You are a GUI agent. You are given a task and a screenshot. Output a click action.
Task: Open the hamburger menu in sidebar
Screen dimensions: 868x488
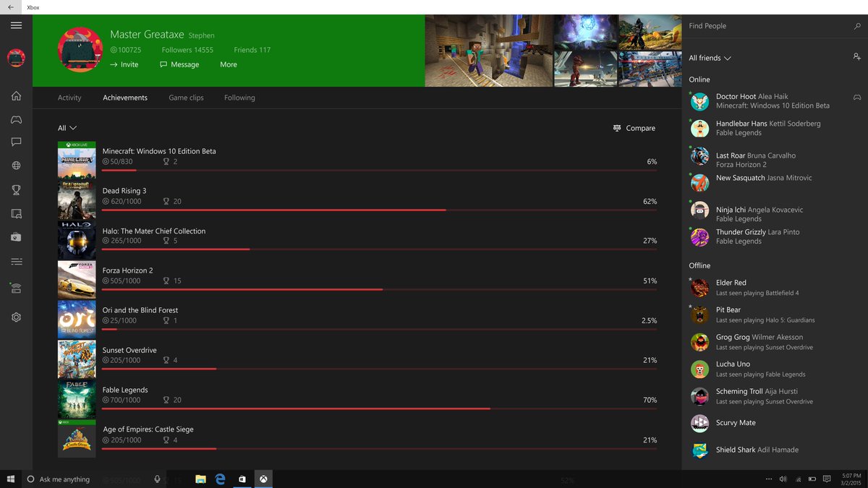coord(16,25)
